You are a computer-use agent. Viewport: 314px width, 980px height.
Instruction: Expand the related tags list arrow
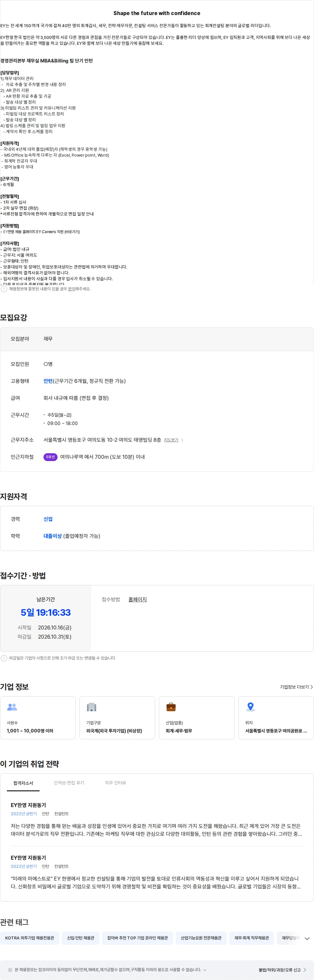tap(307, 938)
